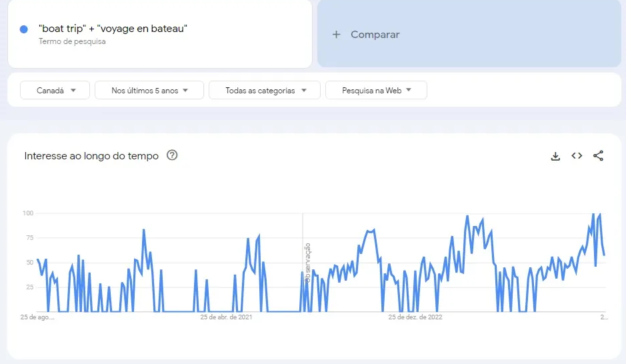Open the Canadá region dropdown

[x=55, y=91]
